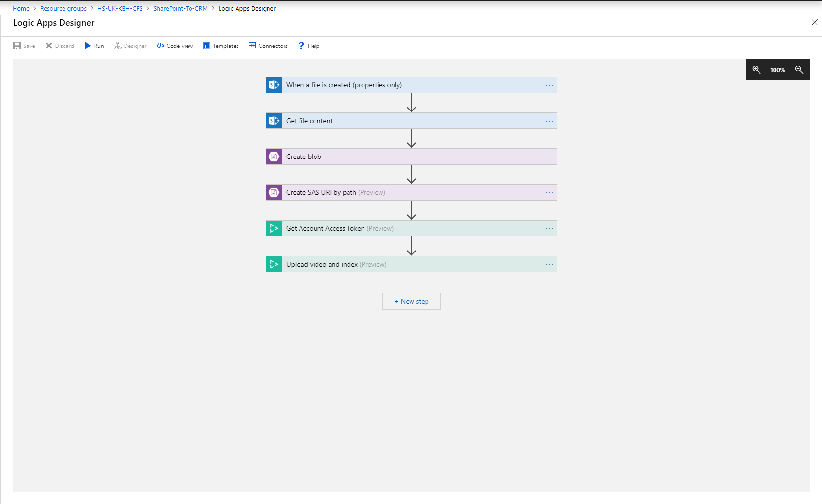Open 'SharePoint-To-CRM' breadcrumb link
This screenshot has width=822, height=504.
point(181,8)
